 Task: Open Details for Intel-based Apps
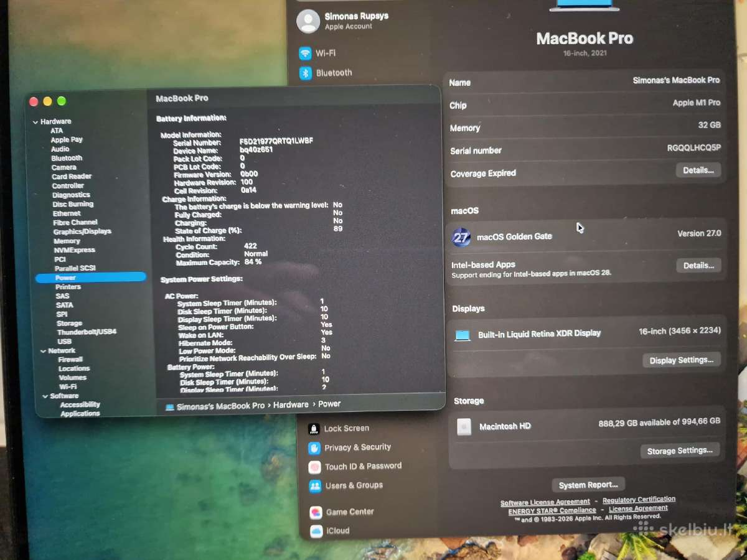698,265
